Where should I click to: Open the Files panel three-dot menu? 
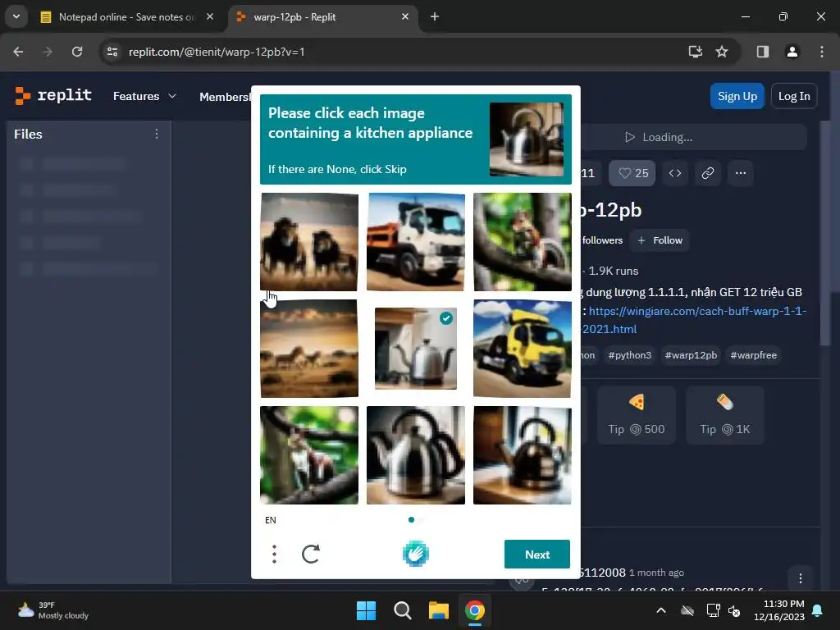coord(157,134)
